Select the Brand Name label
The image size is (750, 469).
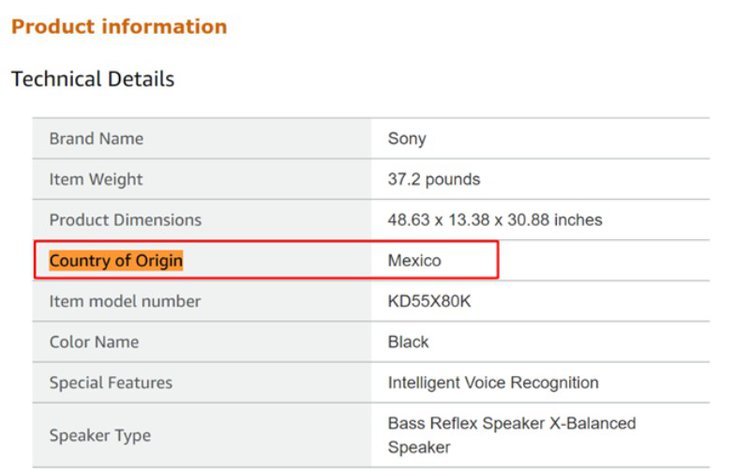(x=96, y=139)
